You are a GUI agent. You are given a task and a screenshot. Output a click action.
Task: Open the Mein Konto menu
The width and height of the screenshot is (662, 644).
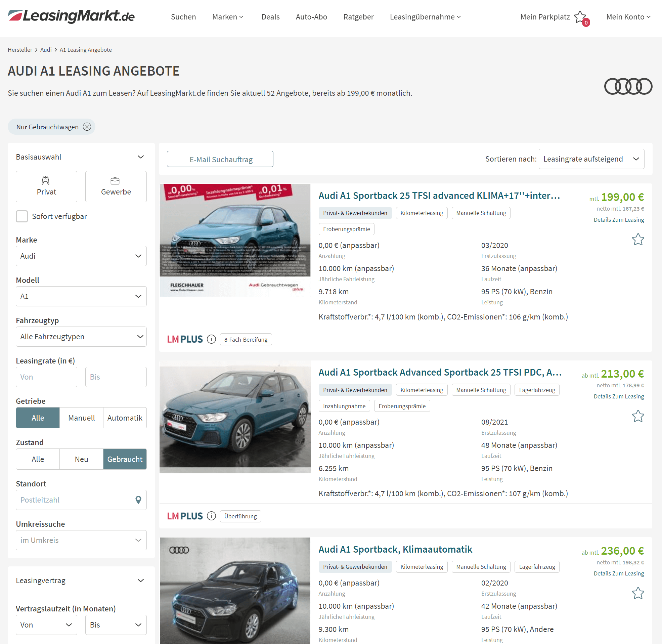(628, 17)
